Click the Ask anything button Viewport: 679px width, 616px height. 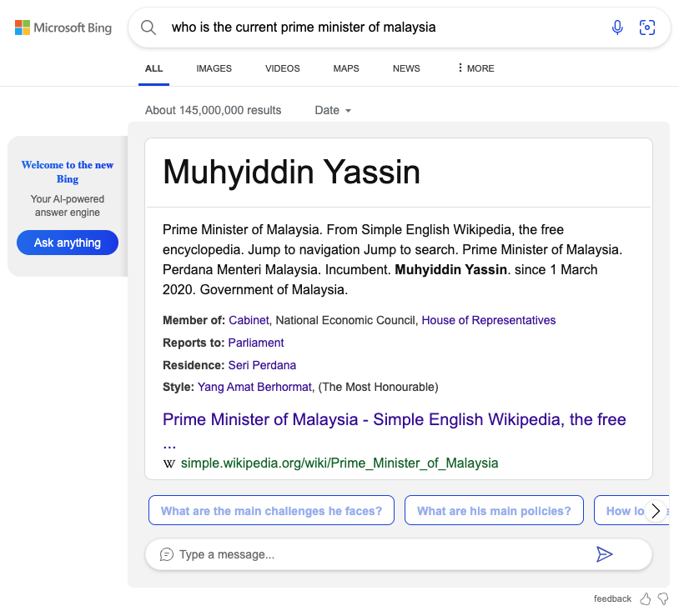click(x=68, y=243)
